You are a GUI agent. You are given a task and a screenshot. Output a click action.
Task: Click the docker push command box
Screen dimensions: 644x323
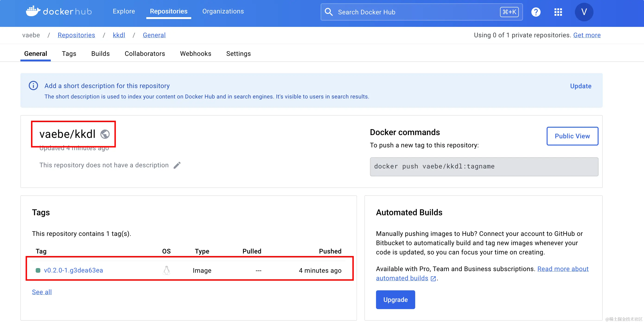click(x=484, y=167)
